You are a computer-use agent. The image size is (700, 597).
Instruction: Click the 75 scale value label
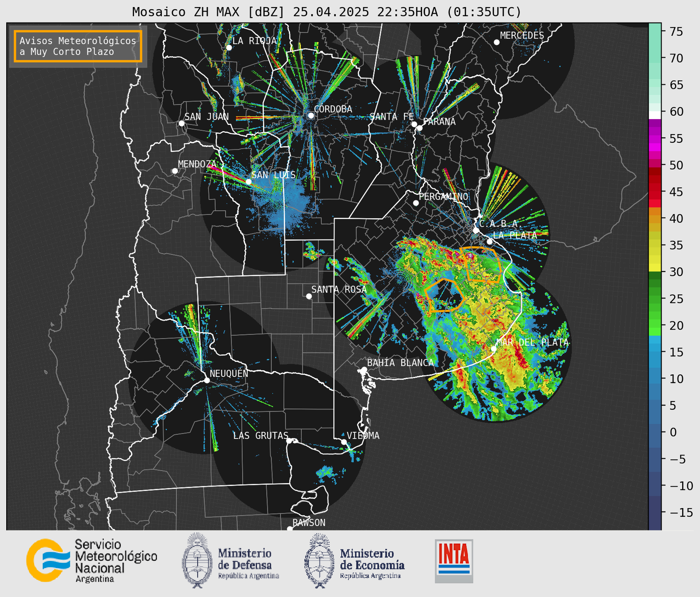[676, 32]
